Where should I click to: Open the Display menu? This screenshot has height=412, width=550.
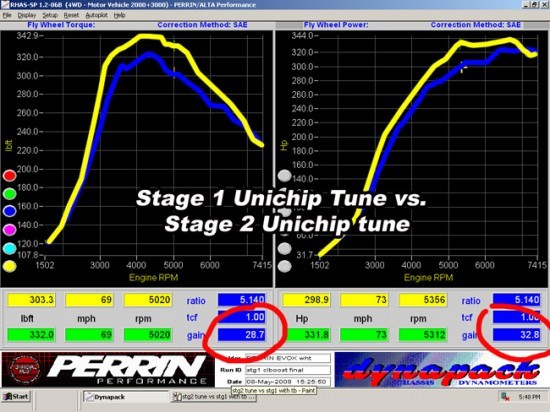(x=27, y=15)
